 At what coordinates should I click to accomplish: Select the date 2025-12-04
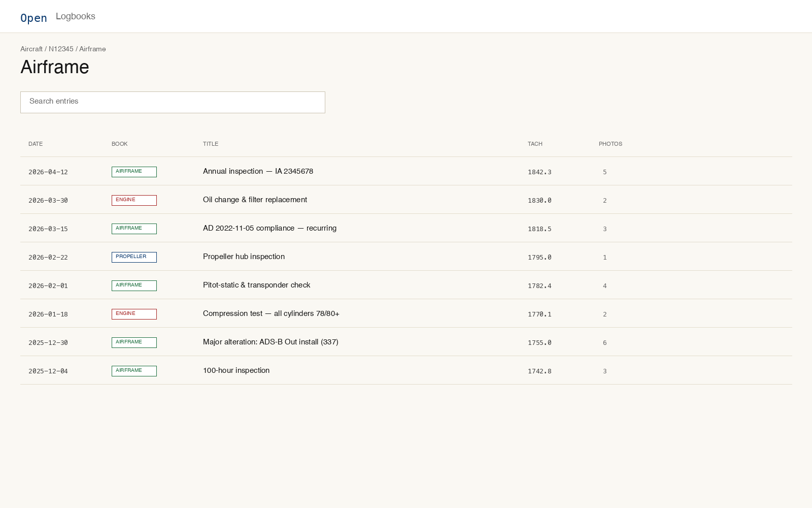[x=48, y=371]
